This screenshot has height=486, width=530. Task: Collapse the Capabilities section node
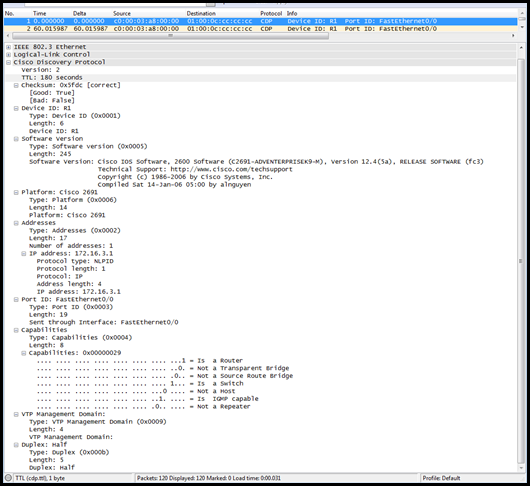(x=16, y=330)
